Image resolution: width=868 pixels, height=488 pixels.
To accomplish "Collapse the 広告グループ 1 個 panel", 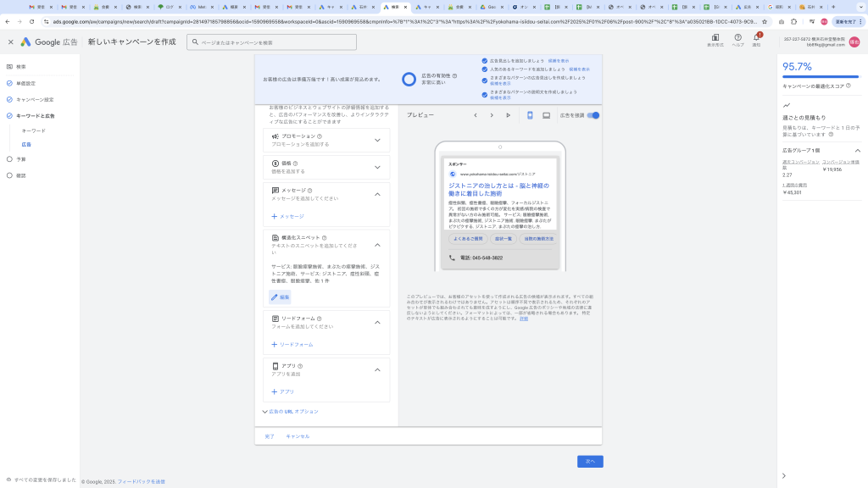I will tap(857, 150).
